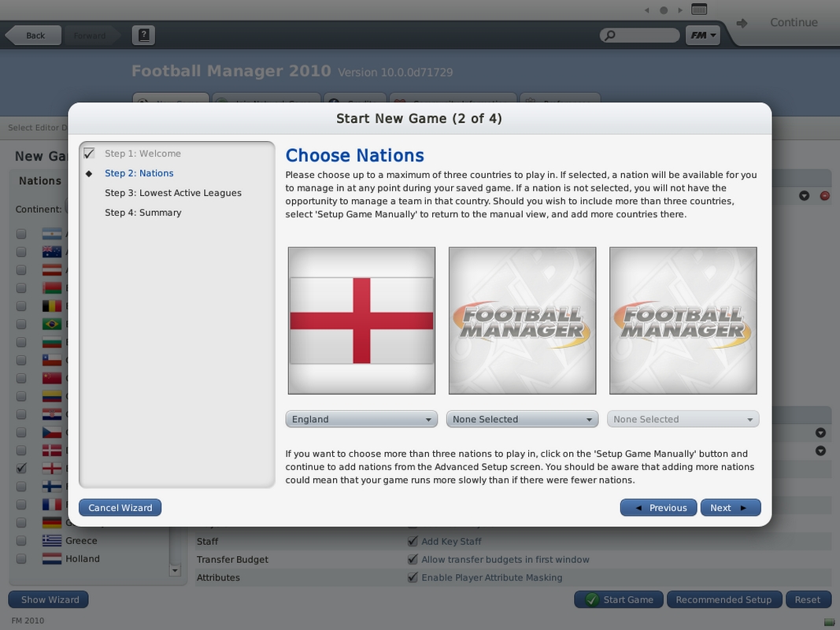Click the nations list scroll down arrow

pyautogui.click(x=175, y=569)
